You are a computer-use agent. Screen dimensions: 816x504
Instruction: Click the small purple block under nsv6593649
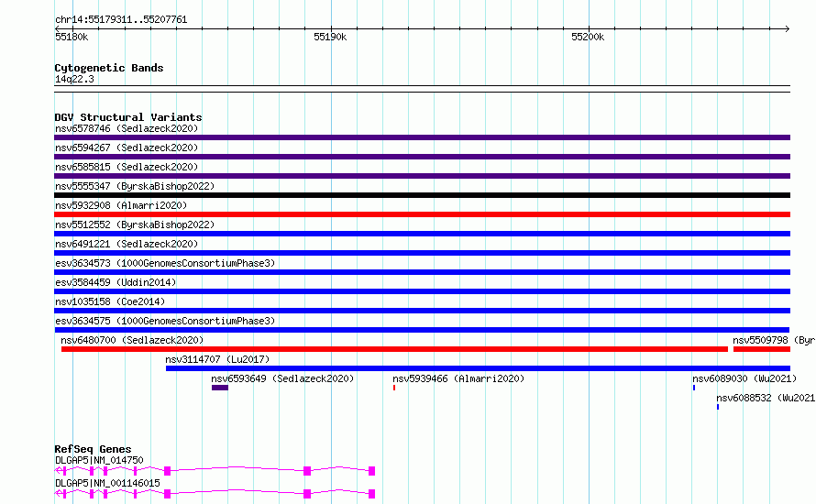[220, 388]
